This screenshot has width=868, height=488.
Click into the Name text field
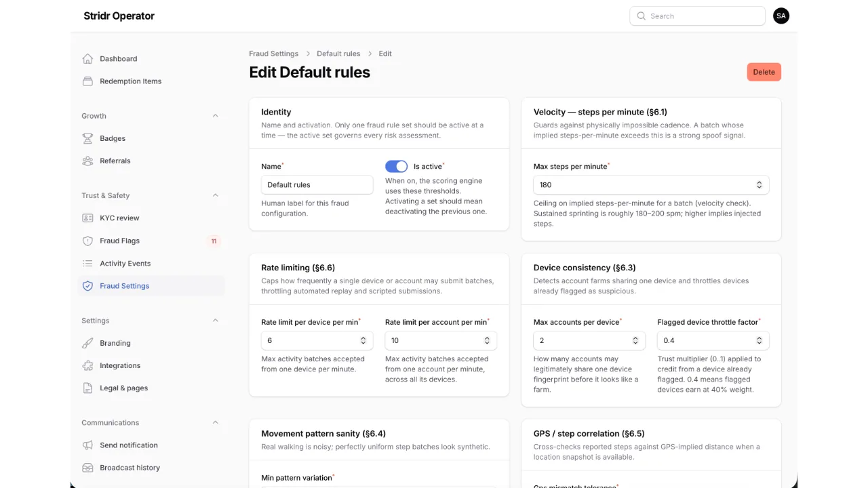point(317,184)
